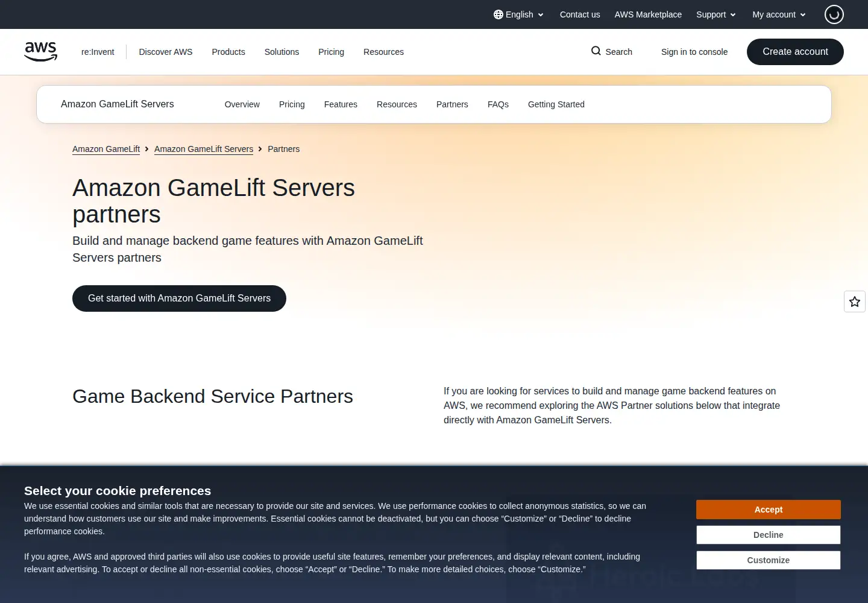The image size is (868, 603).
Task: Click the search magnifier icon
Action: [596, 51]
